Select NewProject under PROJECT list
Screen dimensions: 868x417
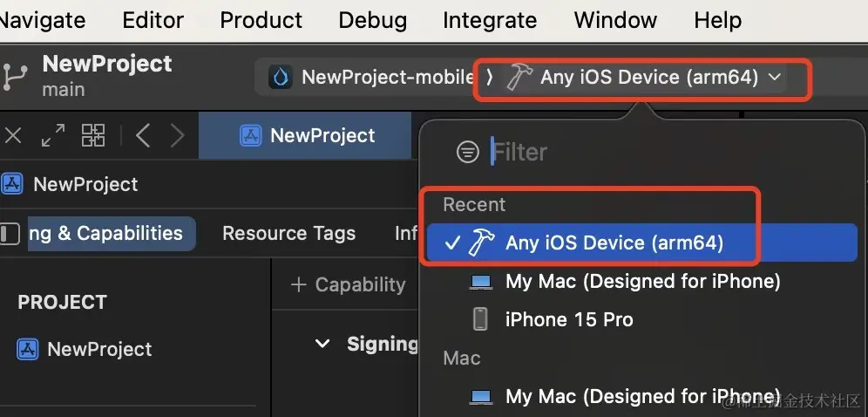click(x=99, y=350)
